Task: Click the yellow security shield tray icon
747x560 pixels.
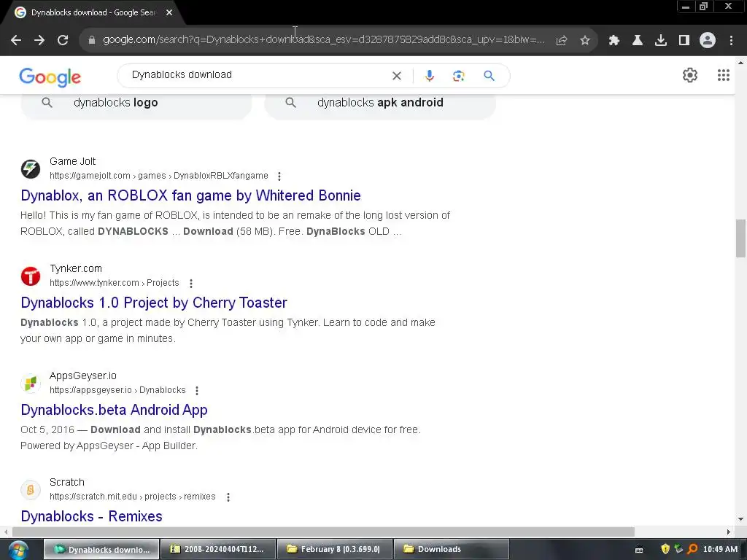Action: (665, 550)
